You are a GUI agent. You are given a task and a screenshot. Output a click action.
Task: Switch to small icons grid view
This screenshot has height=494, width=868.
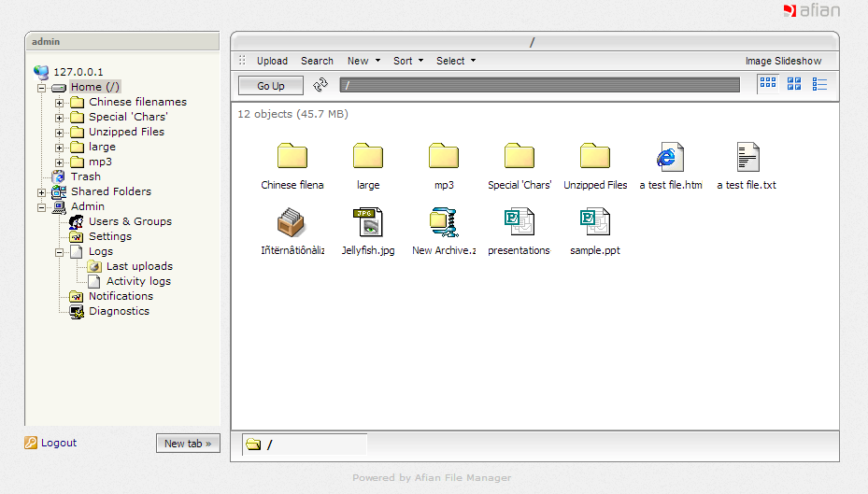click(x=768, y=83)
